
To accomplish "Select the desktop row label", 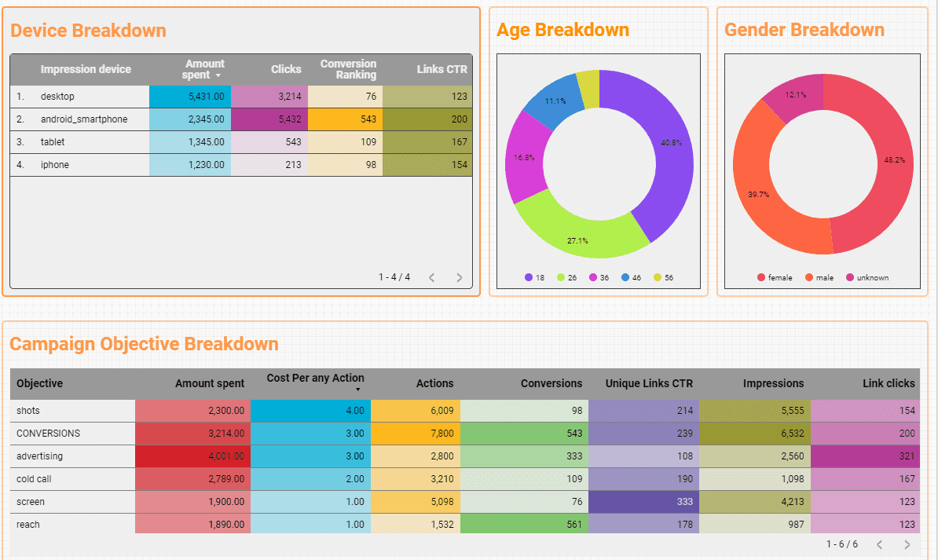I will pos(57,97).
